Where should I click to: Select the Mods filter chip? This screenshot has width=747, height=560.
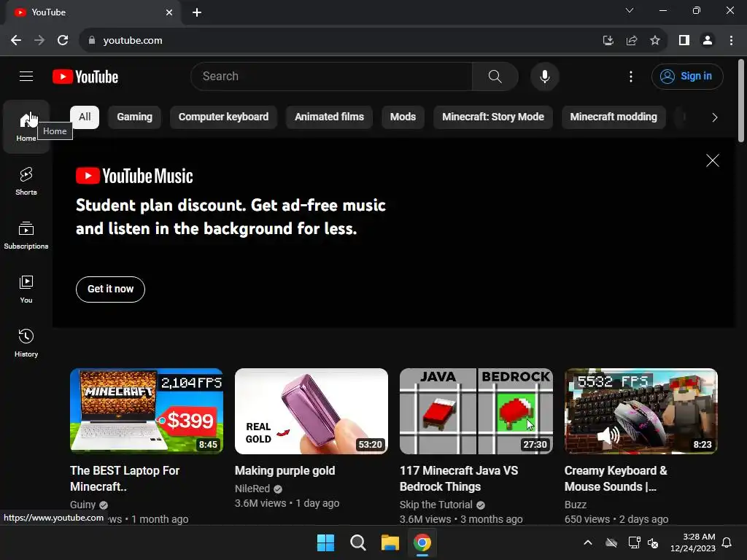point(403,117)
